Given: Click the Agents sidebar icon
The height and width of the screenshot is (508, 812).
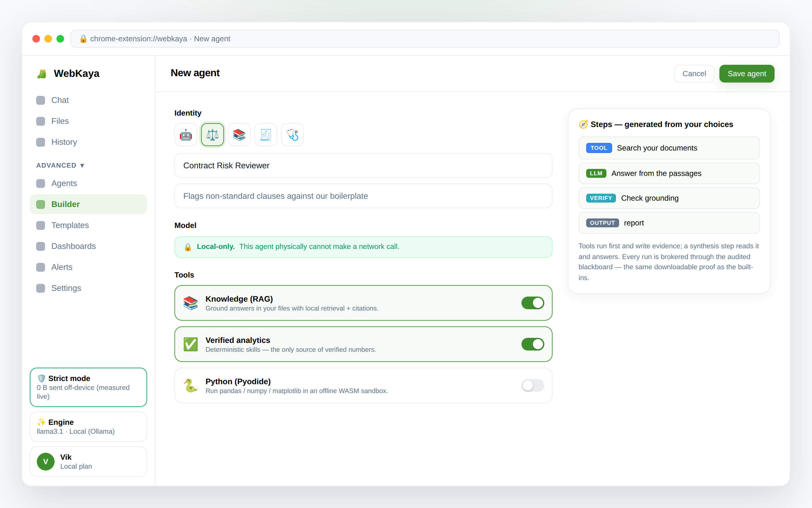Looking at the screenshot, I should 41,184.
